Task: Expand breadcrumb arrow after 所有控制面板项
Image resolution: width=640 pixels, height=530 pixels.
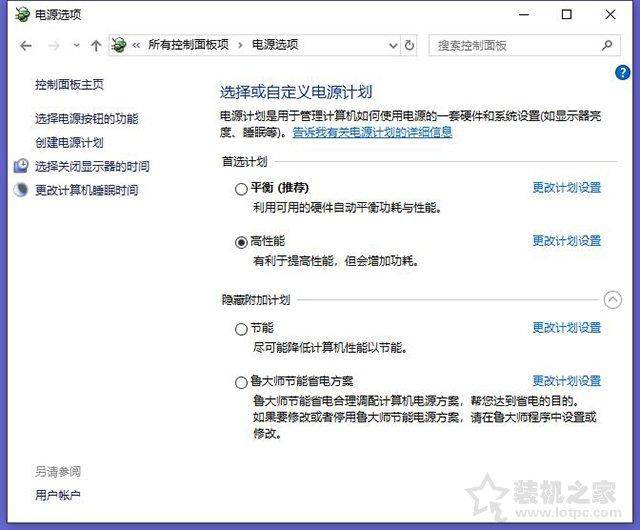Action: [x=240, y=45]
